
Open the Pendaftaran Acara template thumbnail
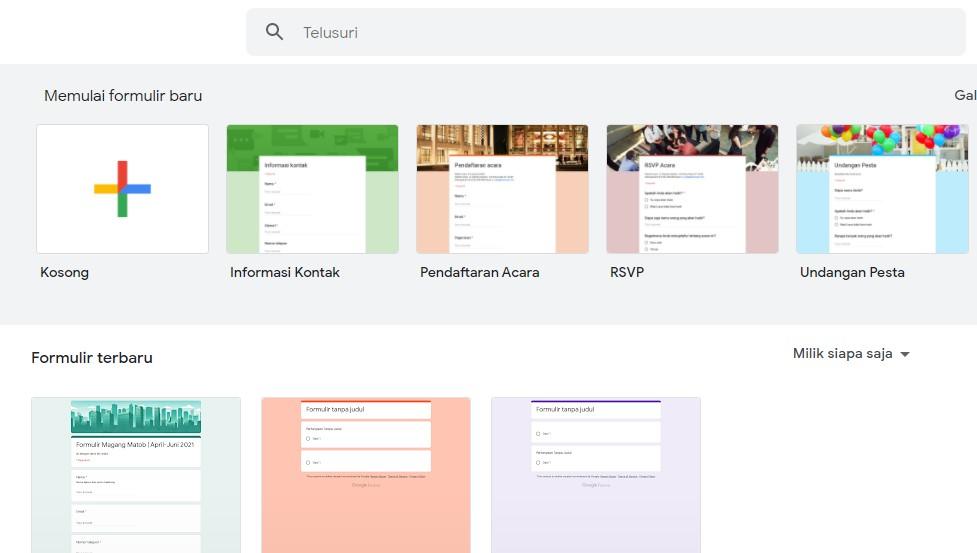tap(502, 189)
